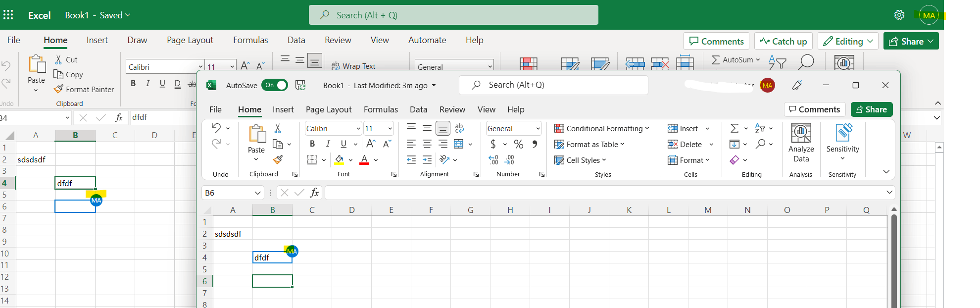Click Insert Function fx in desktop Excel

tap(314, 193)
